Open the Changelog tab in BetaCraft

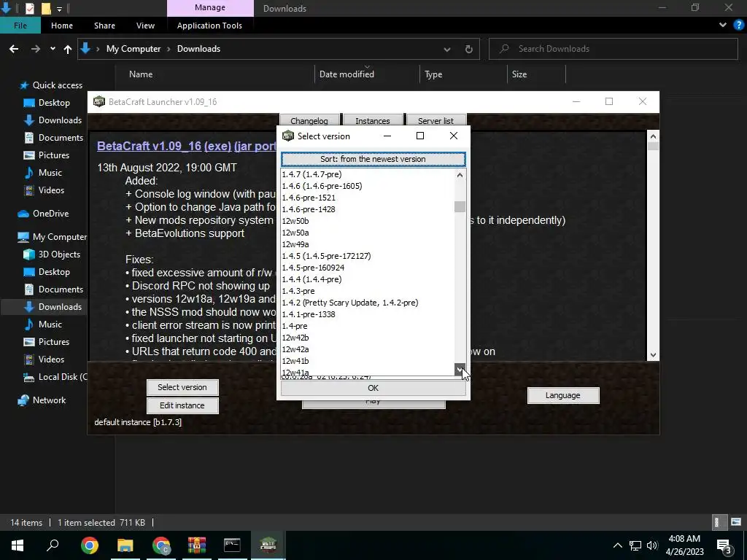click(x=309, y=120)
